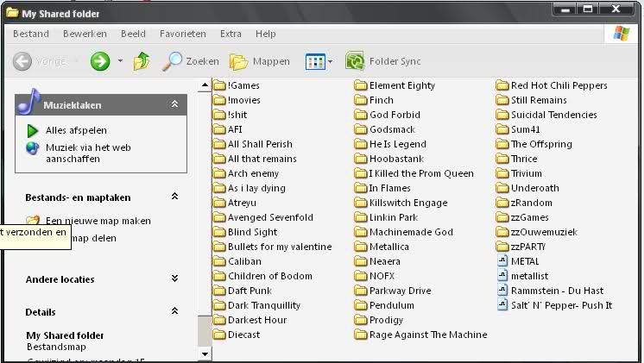The image size is (644, 363).
Task: Open the Bestand menu
Action: pos(31,34)
